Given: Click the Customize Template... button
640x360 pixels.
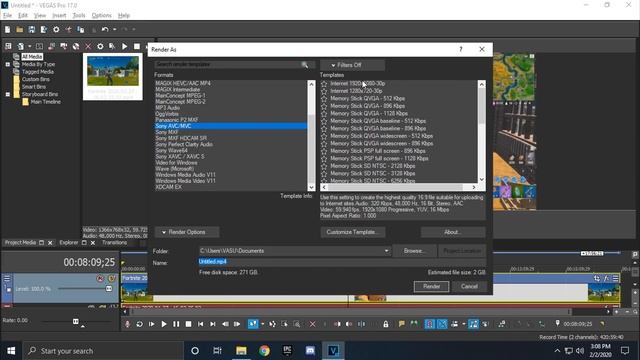Looking at the screenshot, I should coord(353,232).
